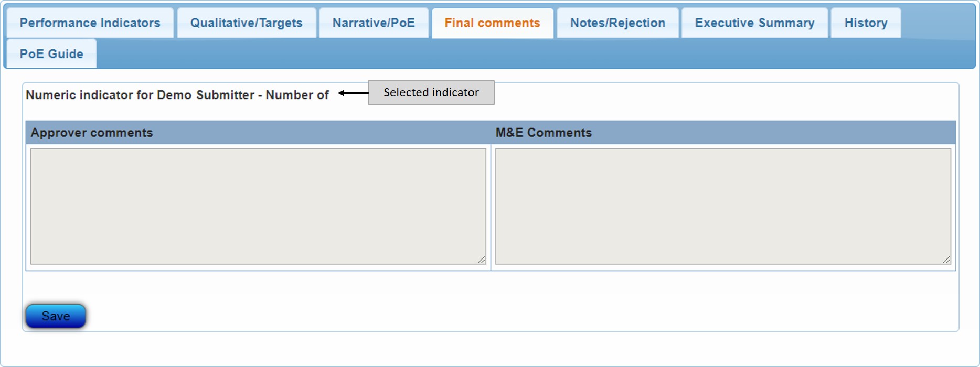Select the Numeric indicator for Demo Submitter title
Screen dimensions: 980x367
(177, 95)
